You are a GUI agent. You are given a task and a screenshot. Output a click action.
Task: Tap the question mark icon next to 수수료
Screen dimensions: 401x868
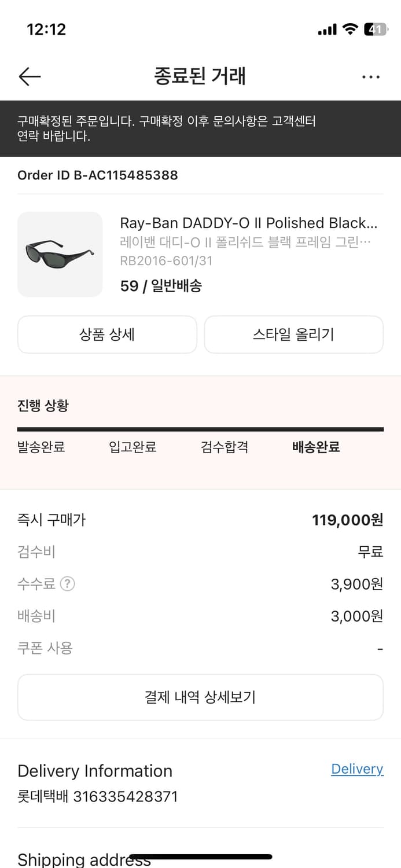click(67, 584)
